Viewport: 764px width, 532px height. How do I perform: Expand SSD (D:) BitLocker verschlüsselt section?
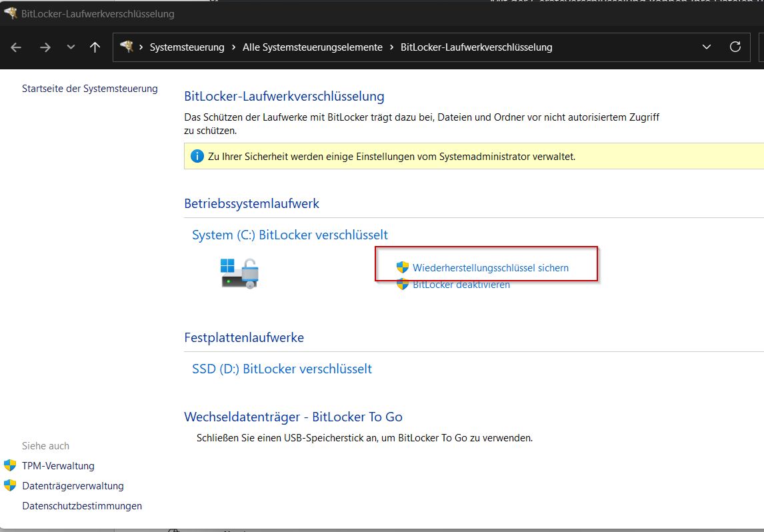click(x=281, y=369)
